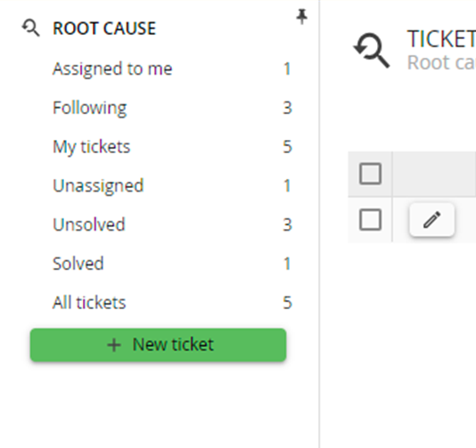
Task: Toggle the header select-all checkbox
Action: (370, 174)
